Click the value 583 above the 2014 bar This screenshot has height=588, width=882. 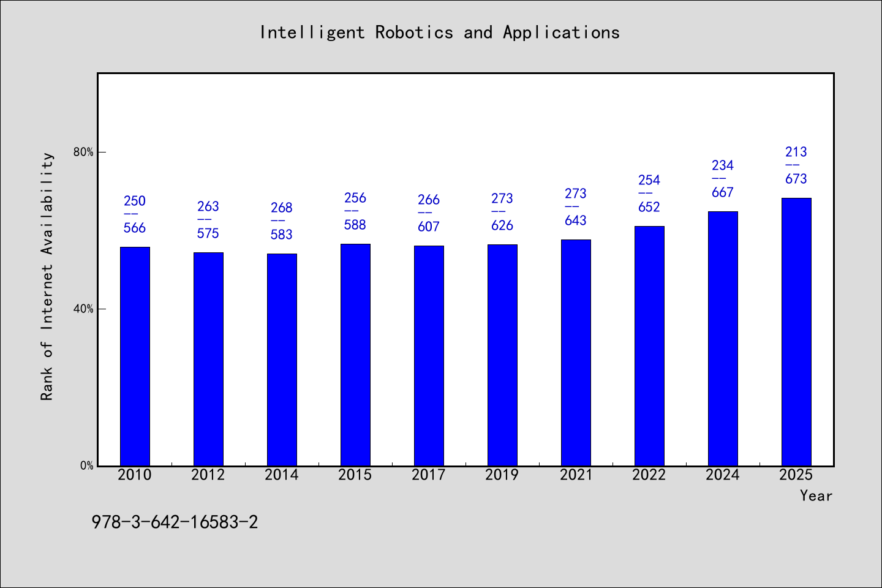pos(282,235)
